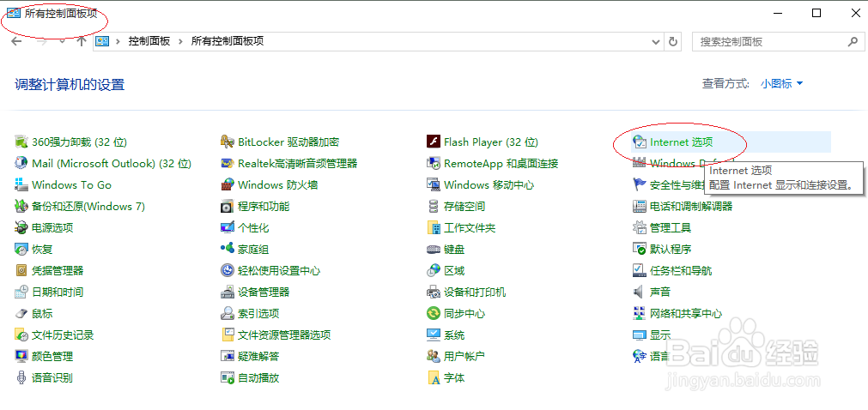Image resolution: width=868 pixels, height=410 pixels.
Task: Open the 颜色管理 monitor icon
Action: [21, 356]
